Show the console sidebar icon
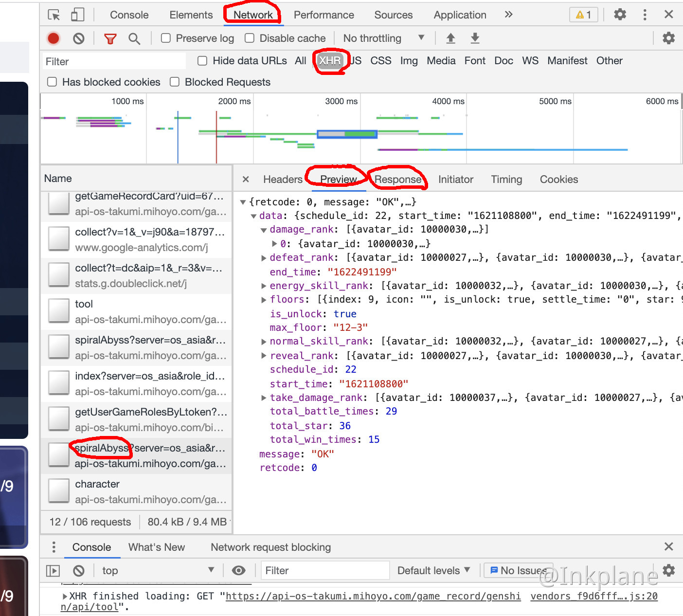683x616 pixels. [x=53, y=571]
